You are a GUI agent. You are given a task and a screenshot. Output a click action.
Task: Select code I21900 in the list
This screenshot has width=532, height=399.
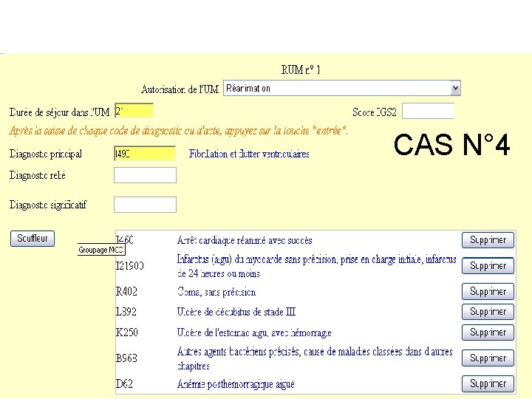tap(129, 266)
